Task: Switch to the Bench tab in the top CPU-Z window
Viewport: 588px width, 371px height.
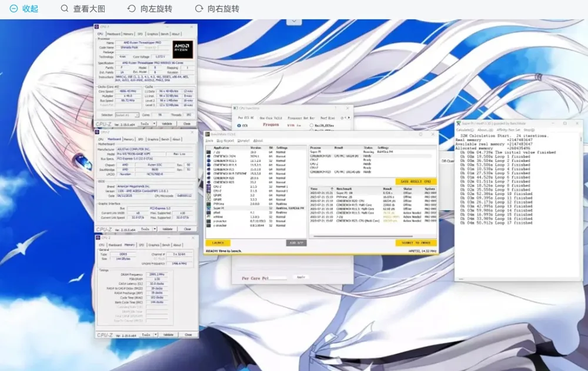Action: pos(165,34)
